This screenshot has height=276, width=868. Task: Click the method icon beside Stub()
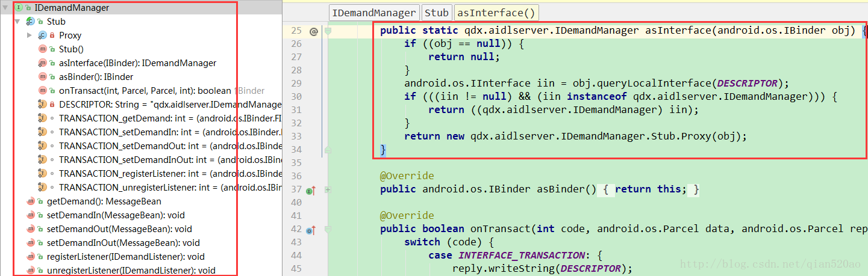coord(43,49)
